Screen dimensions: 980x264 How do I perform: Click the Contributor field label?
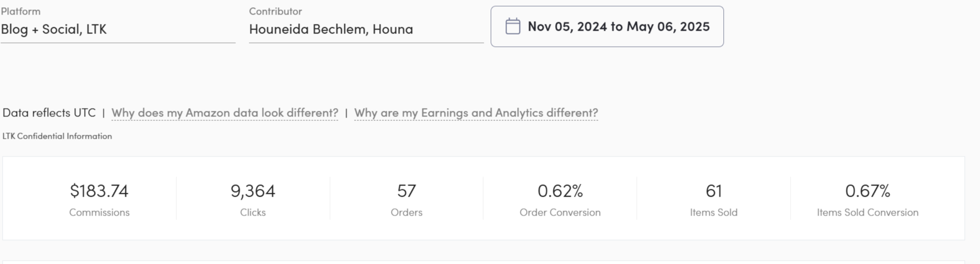(x=276, y=11)
